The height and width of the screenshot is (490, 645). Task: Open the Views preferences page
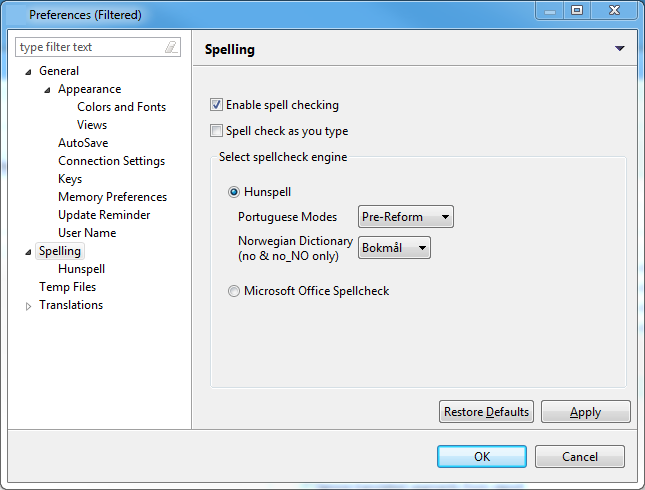pyautogui.click(x=92, y=125)
